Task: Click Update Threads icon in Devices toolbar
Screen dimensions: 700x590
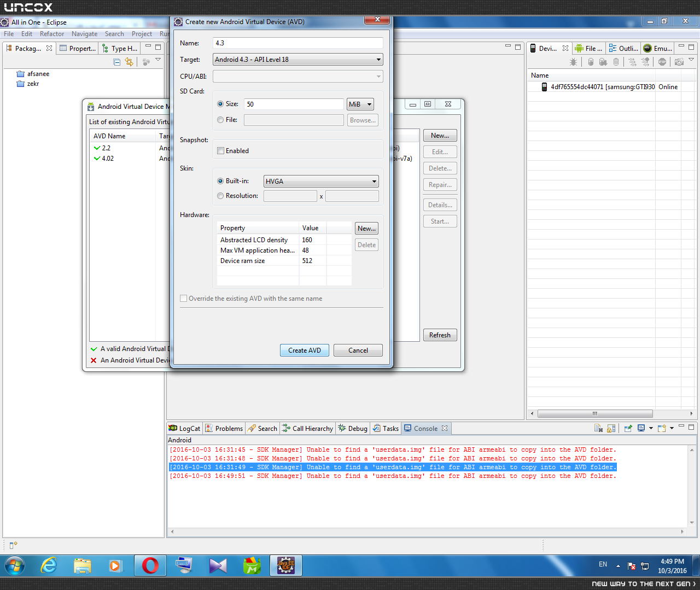Action: tap(632, 62)
